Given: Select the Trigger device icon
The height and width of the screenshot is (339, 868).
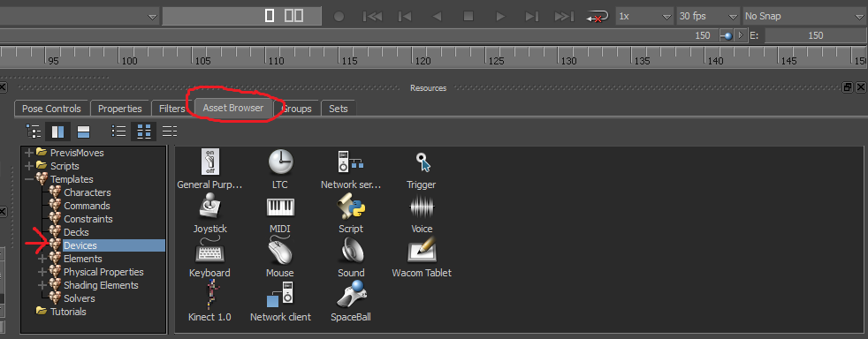Looking at the screenshot, I should [x=423, y=162].
